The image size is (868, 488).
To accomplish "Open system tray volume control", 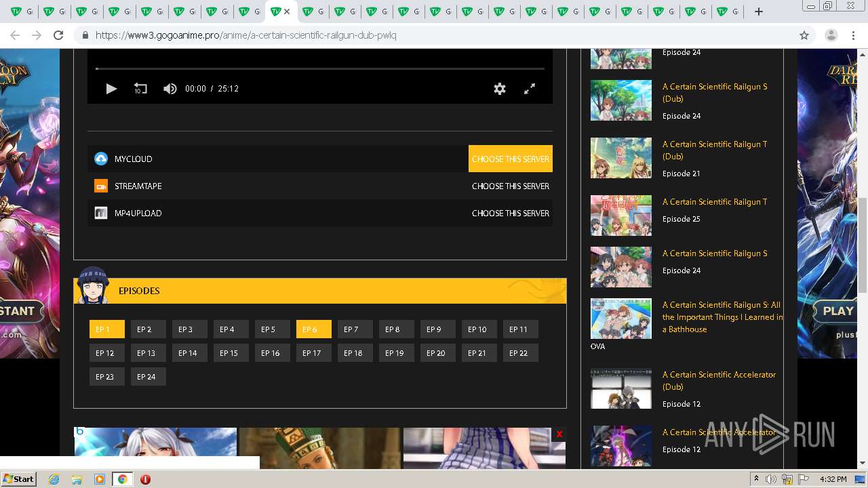I will pos(771,479).
